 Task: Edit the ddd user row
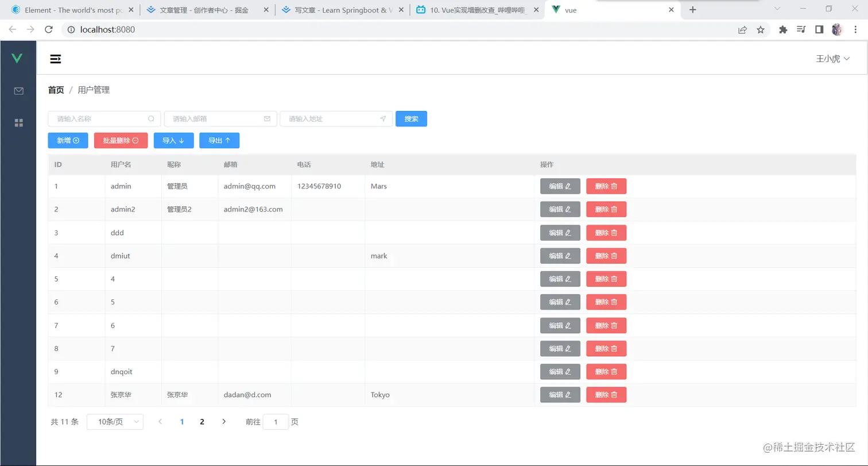(x=560, y=233)
